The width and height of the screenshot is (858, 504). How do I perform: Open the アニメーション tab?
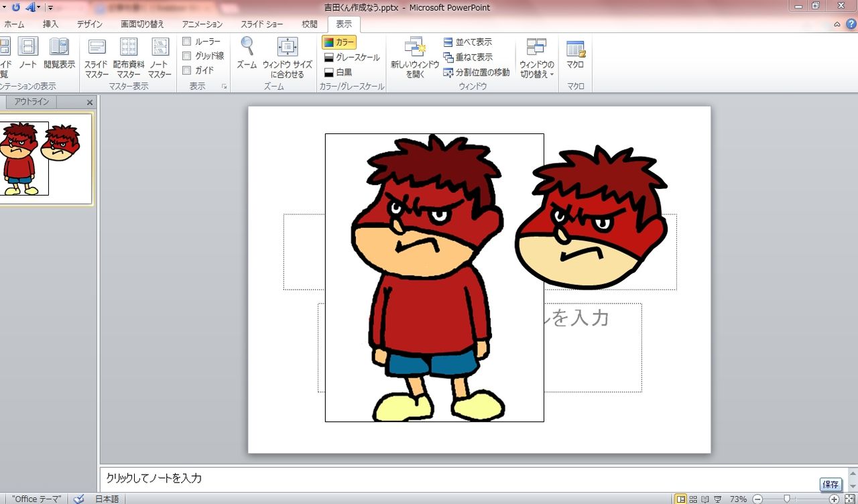(202, 24)
